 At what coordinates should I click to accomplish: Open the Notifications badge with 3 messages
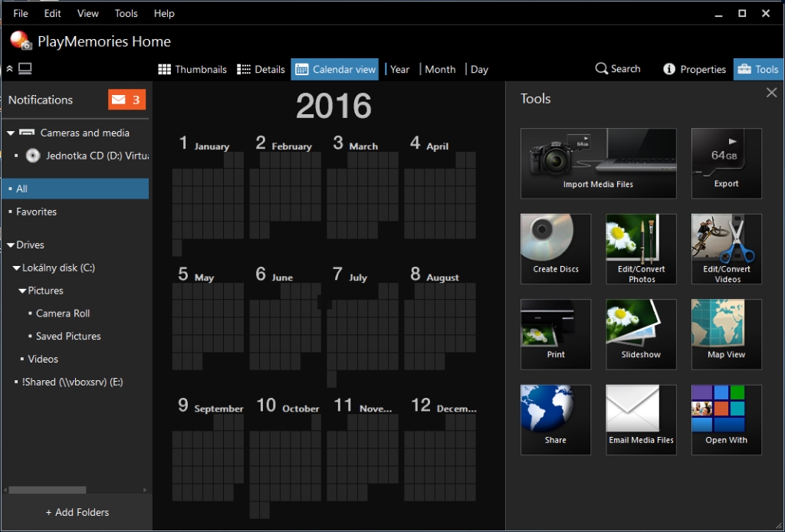click(126, 100)
